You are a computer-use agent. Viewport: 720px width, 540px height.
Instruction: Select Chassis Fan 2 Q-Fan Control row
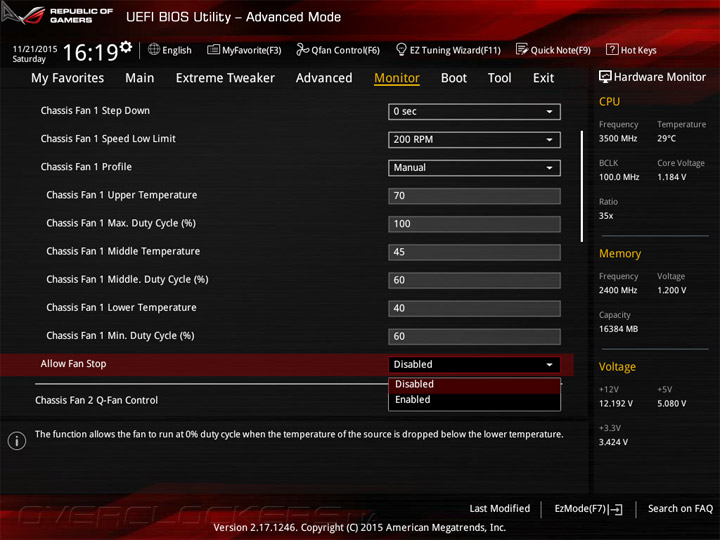(96, 400)
